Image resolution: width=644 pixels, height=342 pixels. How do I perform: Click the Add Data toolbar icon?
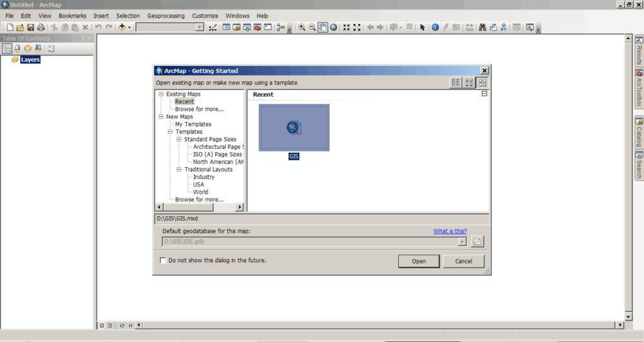122,27
